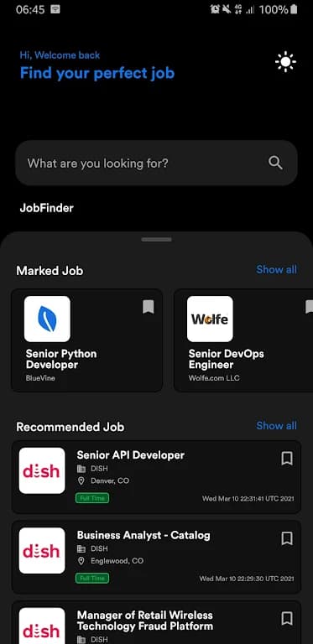Unmark the Senior Python Developer bookmark

[x=149, y=307]
